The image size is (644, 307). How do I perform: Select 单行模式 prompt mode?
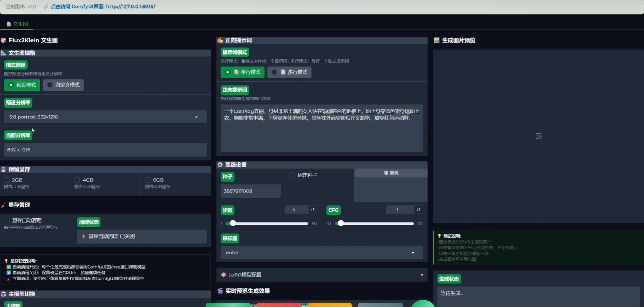[242, 72]
